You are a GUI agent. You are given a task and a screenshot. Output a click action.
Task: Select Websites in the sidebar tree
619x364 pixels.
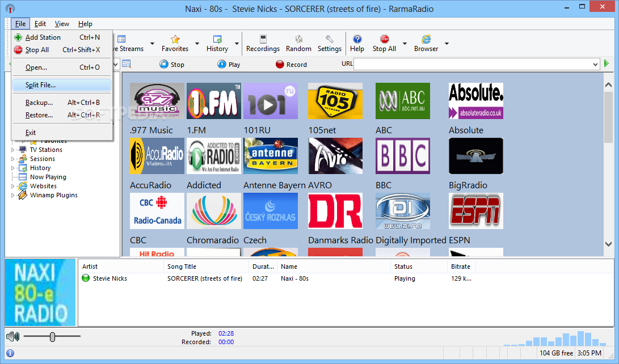coord(43,186)
